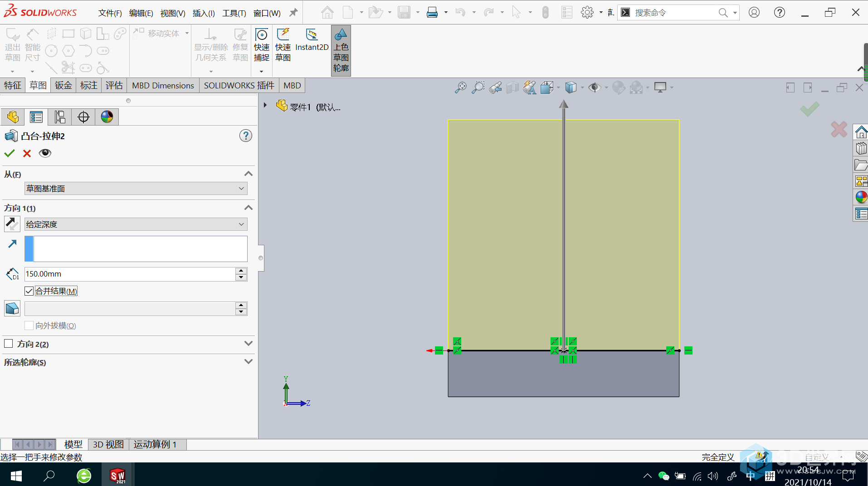Cancel the extrude with the red X
The image size is (868, 486).
point(27,153)
